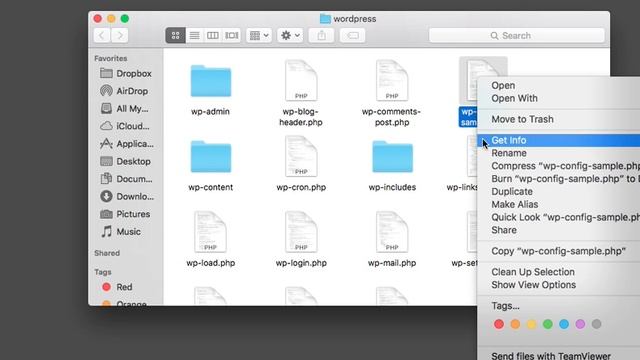Click the Edit Tags toolbar button
The height and width of the screenshot is (360, 640).
[352, 36]
